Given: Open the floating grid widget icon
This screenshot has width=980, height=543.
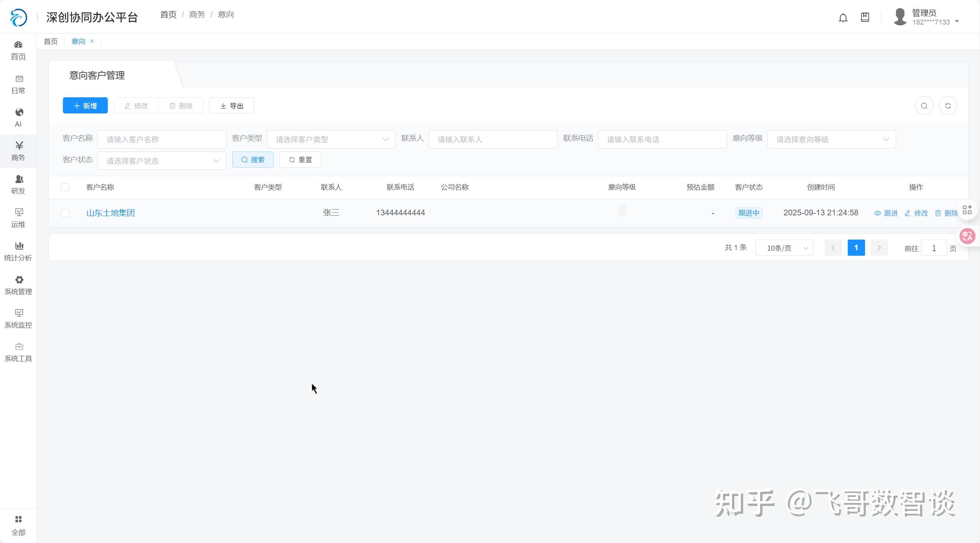Looking at the screenshot, I should click(967, 210).
